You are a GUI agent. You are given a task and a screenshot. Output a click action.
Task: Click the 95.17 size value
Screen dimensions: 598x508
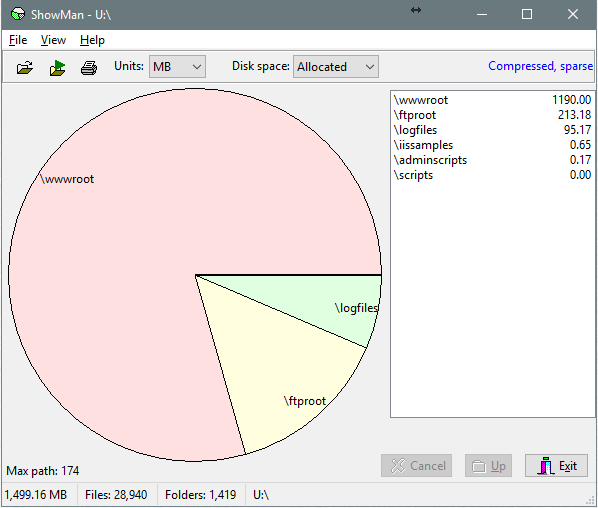pos(578,130)
